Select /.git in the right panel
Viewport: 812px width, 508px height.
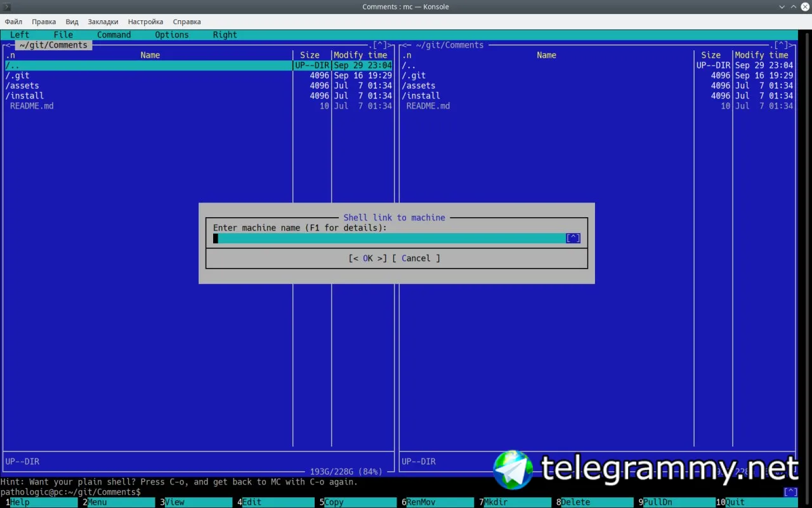pos(597,76)
